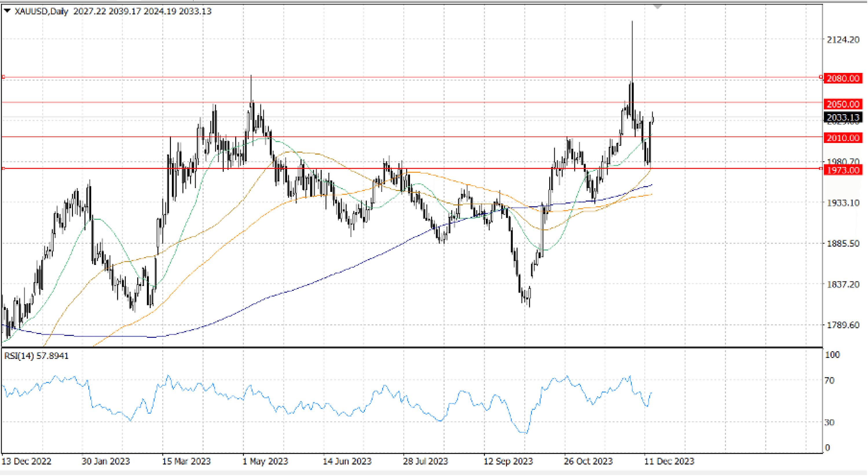
Task: Click the red 2080.00 price tag
Action: 843,78
